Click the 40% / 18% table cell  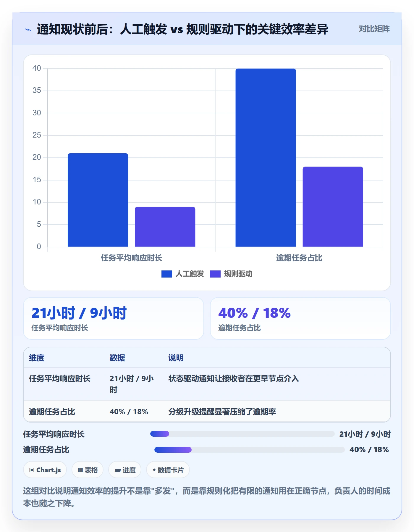point(129,412)
